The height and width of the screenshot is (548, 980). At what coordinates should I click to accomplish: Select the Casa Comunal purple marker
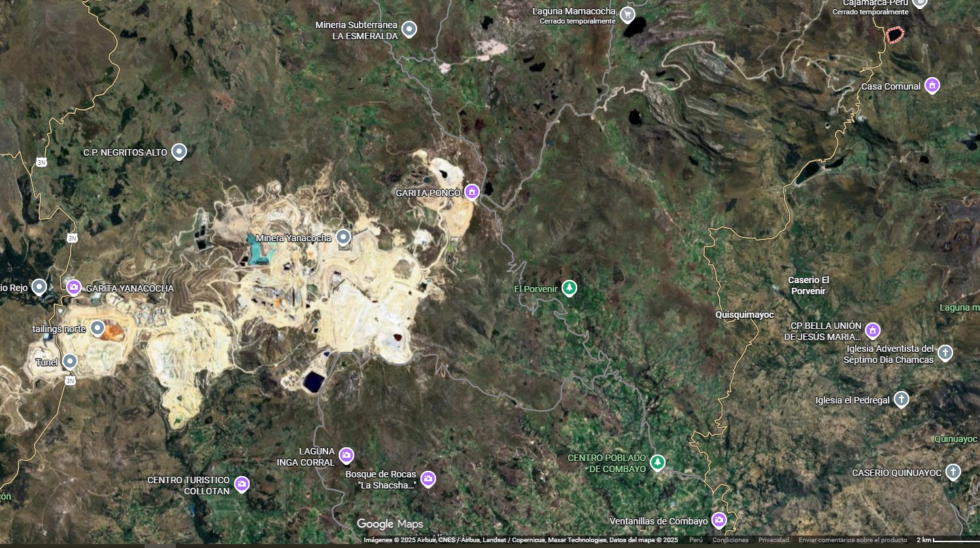coord(932,86)
